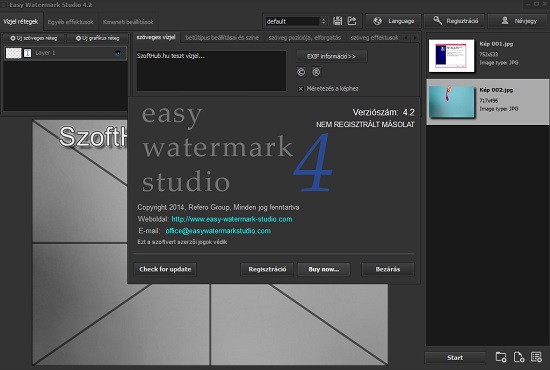This screenshot has width=550, height=370.
Task: Close the about dialog with Bezárás
Action: (x=388, y=269)
